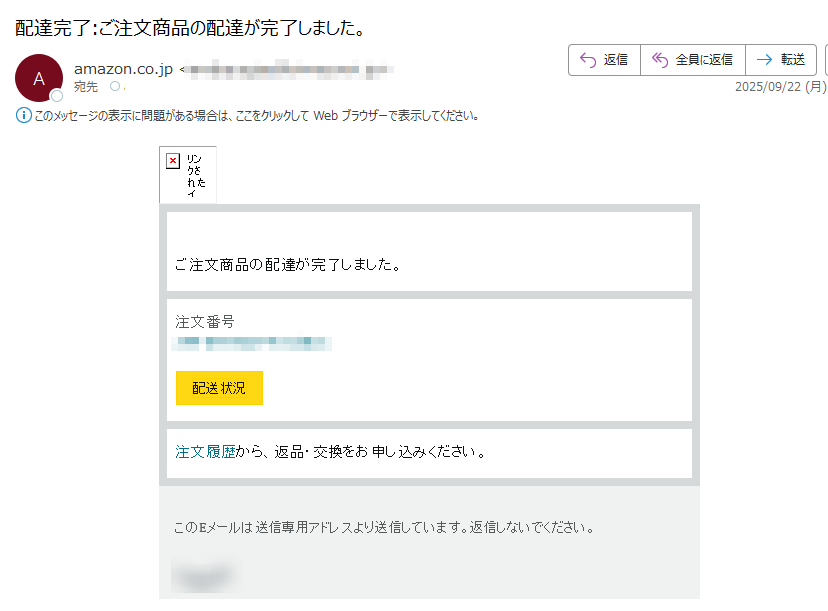Click the sender avatar circle "A"

coord(39,78)
